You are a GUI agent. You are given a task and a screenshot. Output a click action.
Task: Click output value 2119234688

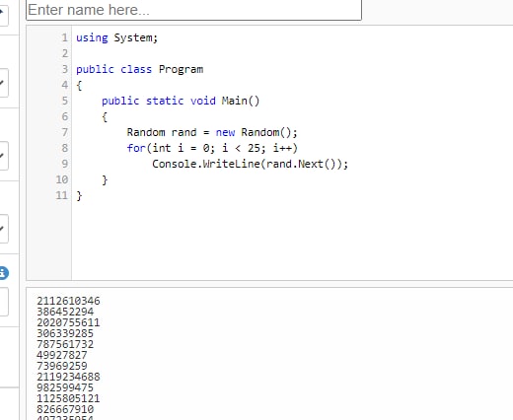tap(68, 377)
